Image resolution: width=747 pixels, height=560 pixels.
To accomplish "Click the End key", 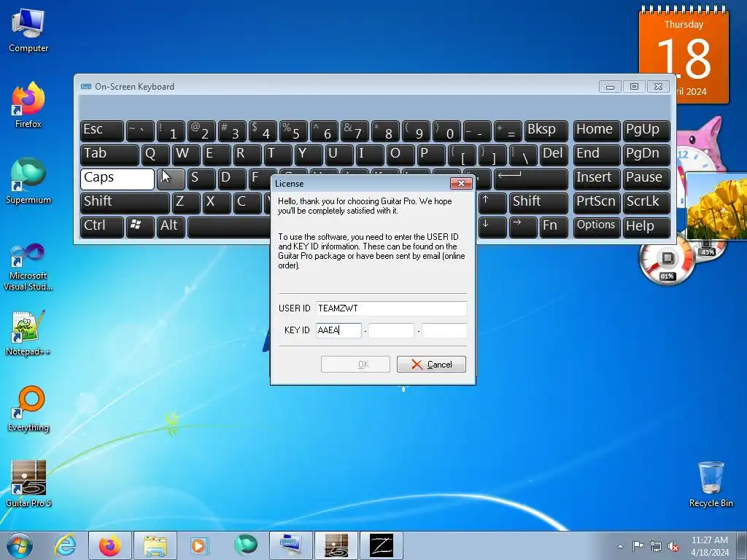I will (x=597, y=155).
